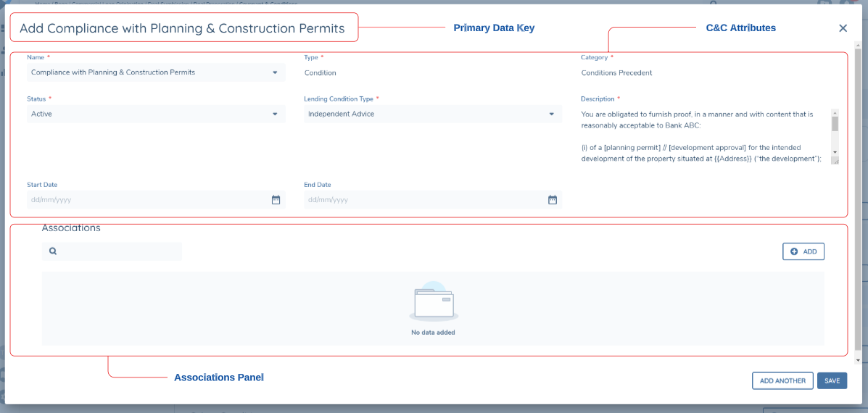Click the dialog's scrollbar down arrow
The width and height of the screenshot is (868, 413).
tap(859, 359)
